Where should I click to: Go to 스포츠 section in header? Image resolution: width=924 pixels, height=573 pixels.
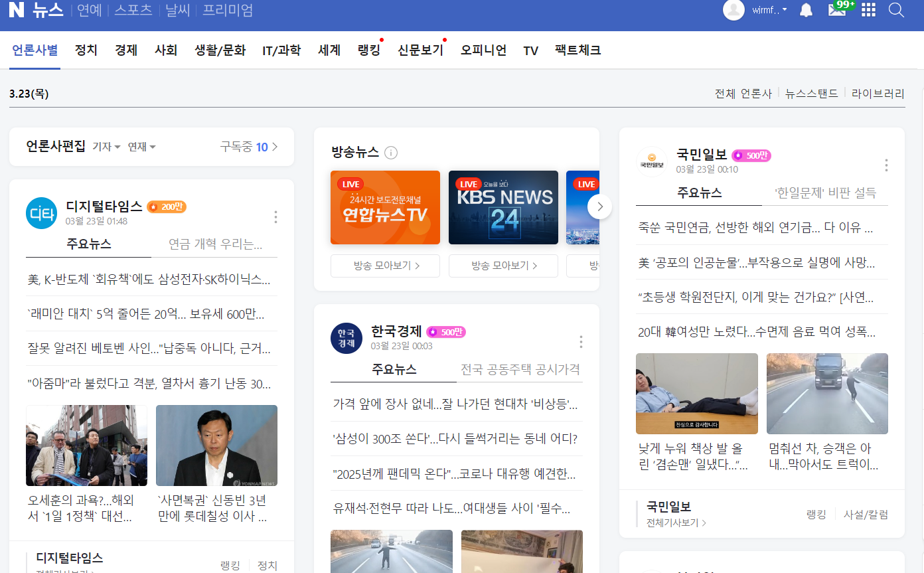pos(133,10)
